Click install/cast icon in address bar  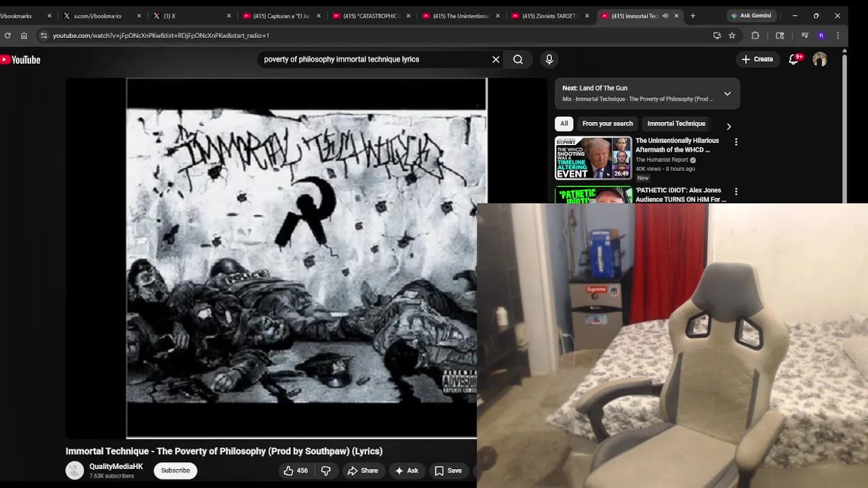[x=717, y=35]
